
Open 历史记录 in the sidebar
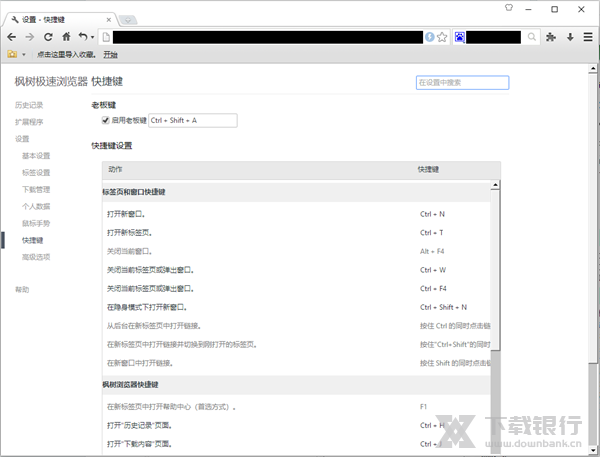coord(29,105)
